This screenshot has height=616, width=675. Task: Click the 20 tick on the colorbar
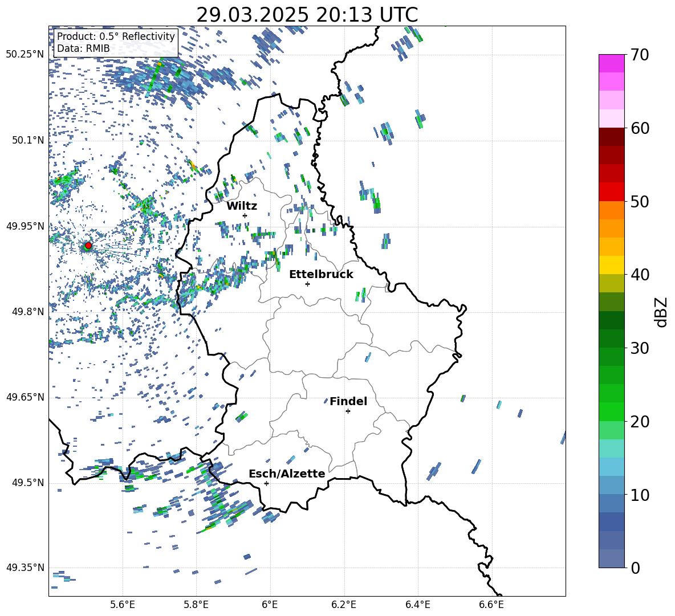pyautogui.click(x=640, y=421)
